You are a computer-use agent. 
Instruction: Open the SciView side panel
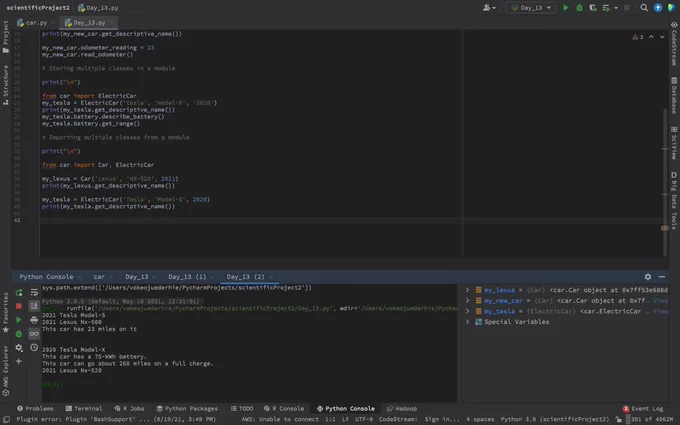click(x=674, y=143)
